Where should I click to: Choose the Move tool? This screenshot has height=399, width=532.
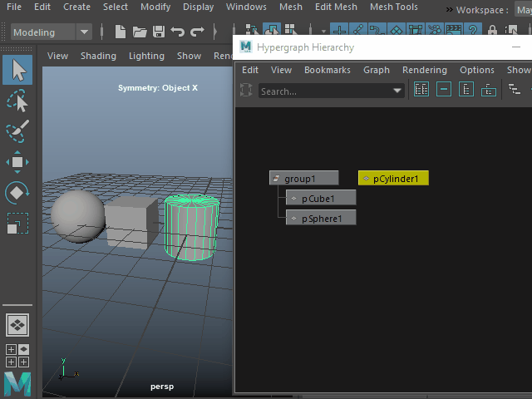tap(17, 162)
